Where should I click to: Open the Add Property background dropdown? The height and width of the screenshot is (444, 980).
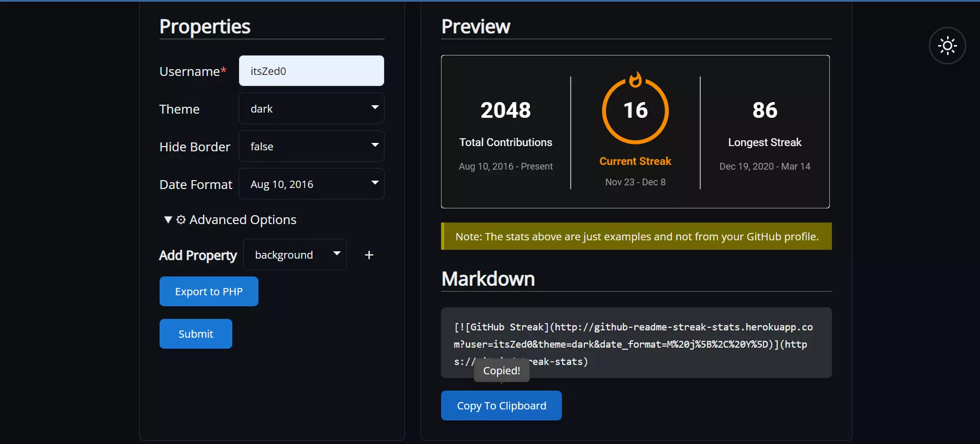[x=295, y=254]
